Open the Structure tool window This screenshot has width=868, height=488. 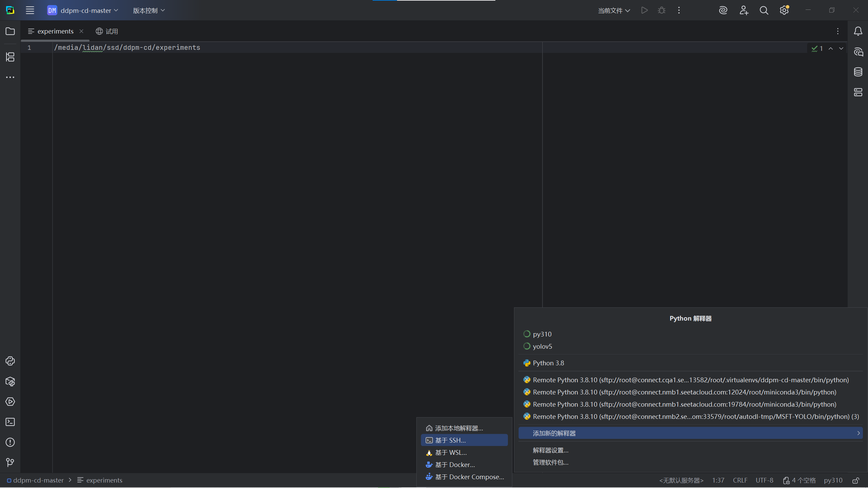[10, 57]
